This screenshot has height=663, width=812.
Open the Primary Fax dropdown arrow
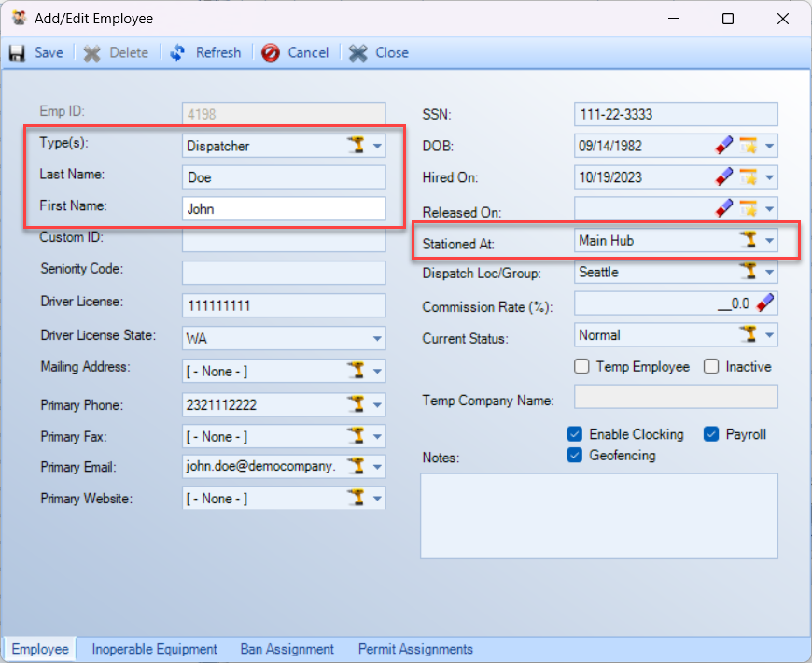[377, 437]
